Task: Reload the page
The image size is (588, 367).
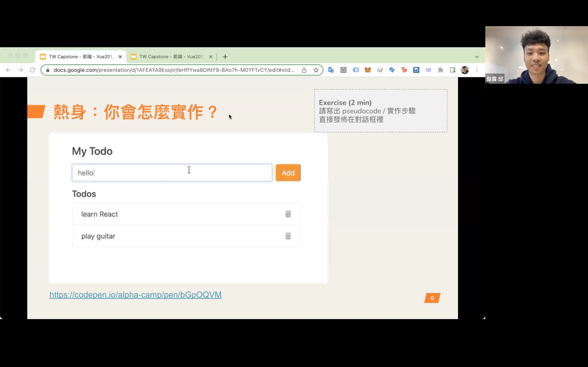Action: 32,70
